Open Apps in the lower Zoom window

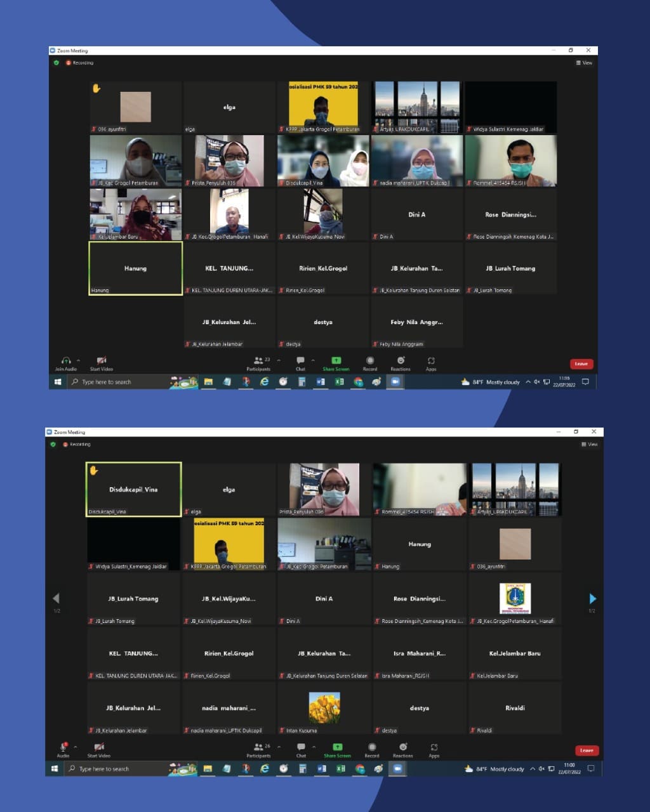(434, 748)
